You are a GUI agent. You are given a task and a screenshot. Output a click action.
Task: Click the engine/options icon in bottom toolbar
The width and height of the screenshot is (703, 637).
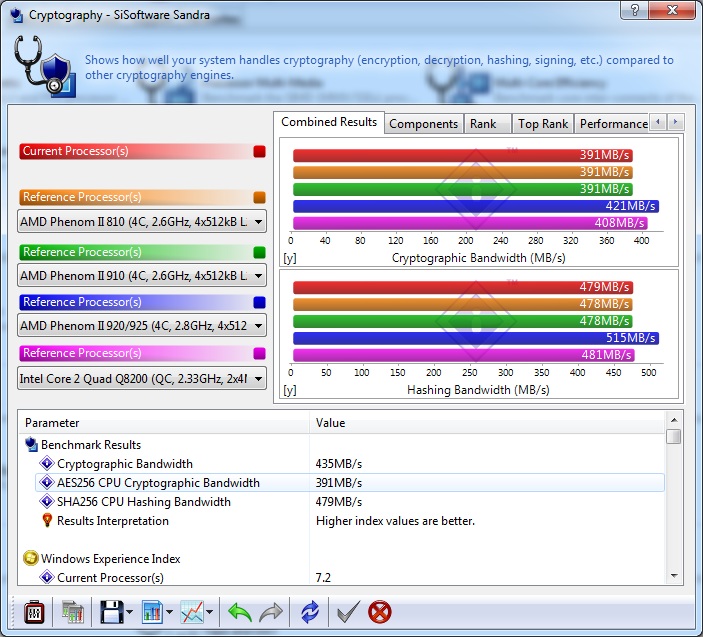coord(34,612)
